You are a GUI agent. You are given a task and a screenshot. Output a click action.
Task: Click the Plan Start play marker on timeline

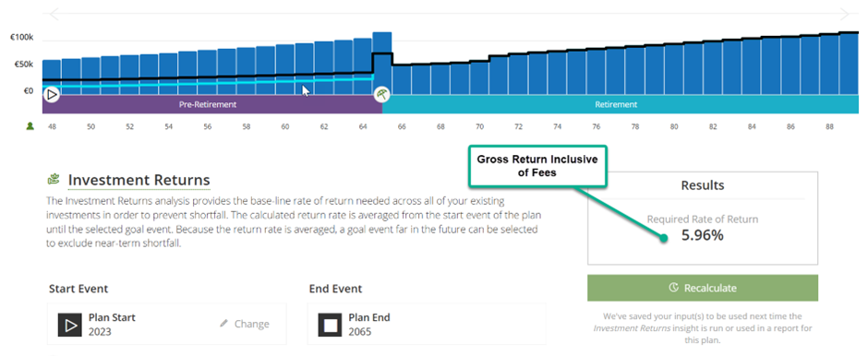52,94
